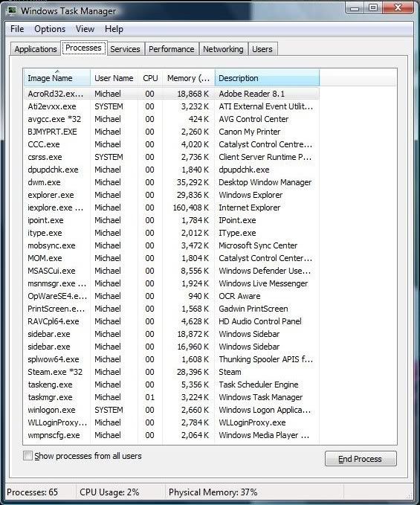This screenshot has width=420, height=505.
Task: Select sidebar.exe using 16,960 K
Action: pyautogui.click(x=172, y=347)
